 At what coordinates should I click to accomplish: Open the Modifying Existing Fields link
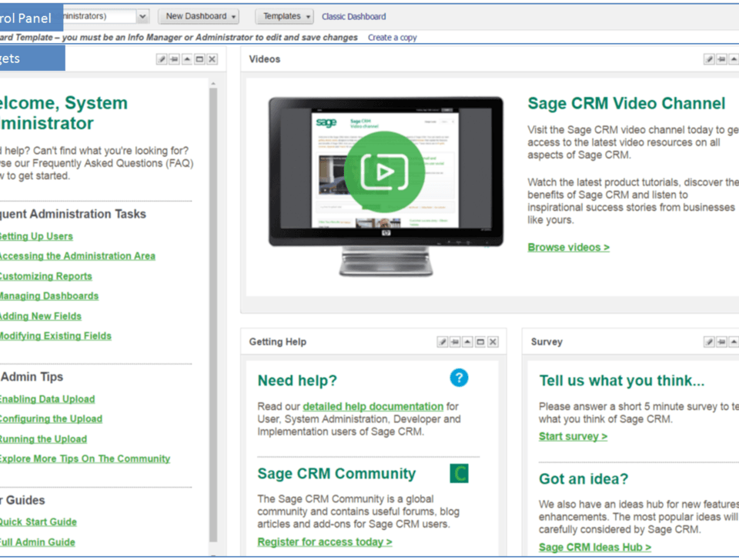pos(55,336)
